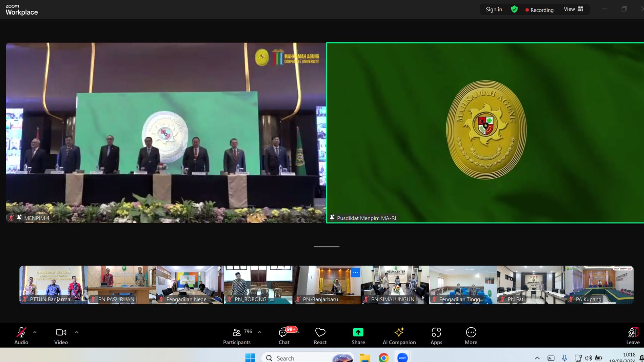Open the Participants panel icon
Screen dimensions: 644x362
pyautogui.click(x=236, y=333)
